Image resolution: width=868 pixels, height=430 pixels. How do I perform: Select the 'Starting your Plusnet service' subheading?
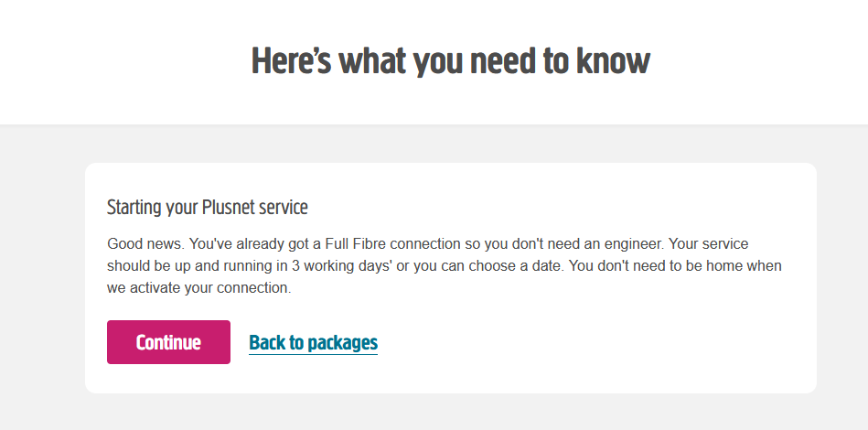coord(208,208)
